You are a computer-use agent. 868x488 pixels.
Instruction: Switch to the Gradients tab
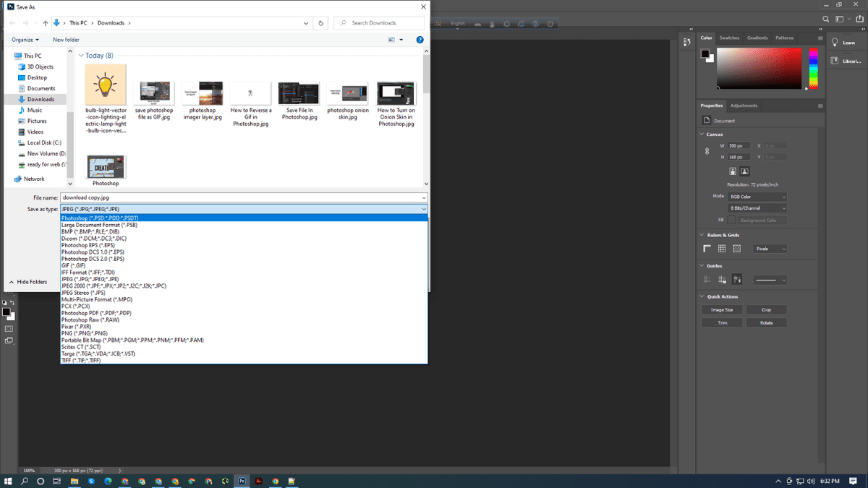(757, 38)
